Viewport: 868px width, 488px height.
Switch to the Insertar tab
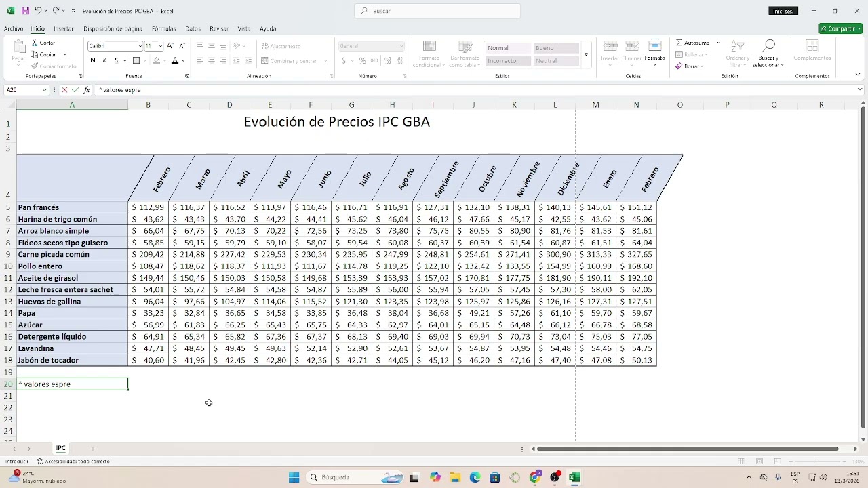pos(64,28)
